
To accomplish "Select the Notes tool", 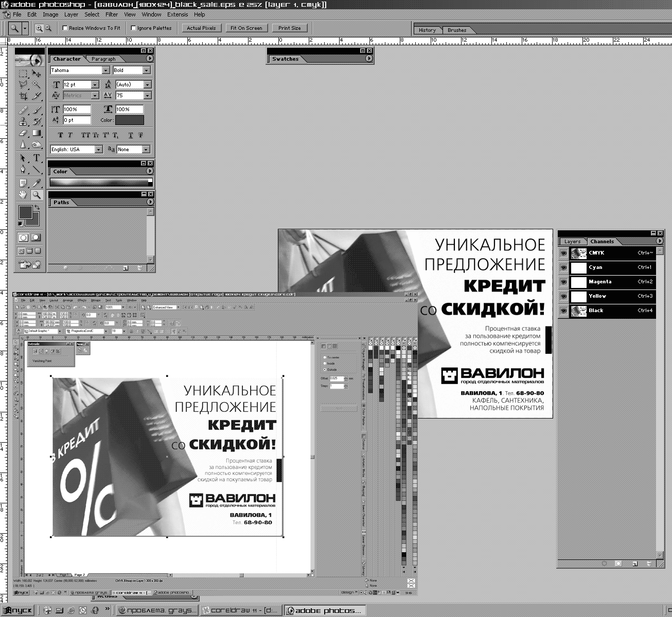I will point(23,183).
